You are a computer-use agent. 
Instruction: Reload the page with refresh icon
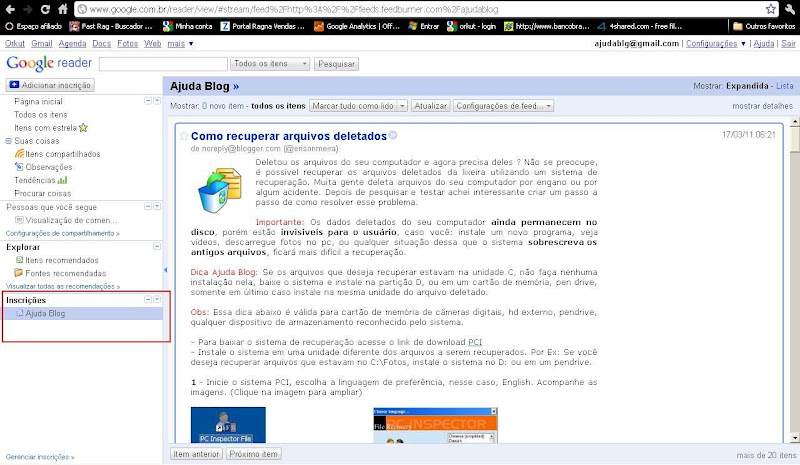coord(45,9)
